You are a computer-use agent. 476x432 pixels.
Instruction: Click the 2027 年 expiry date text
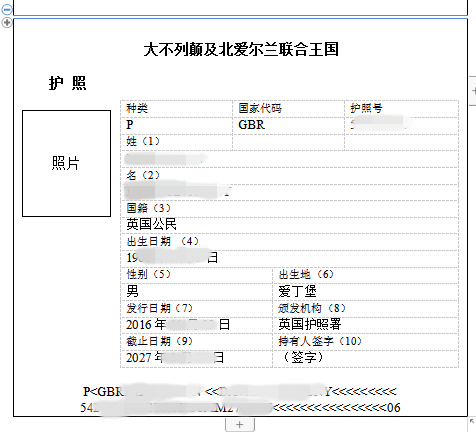[145, 358]
